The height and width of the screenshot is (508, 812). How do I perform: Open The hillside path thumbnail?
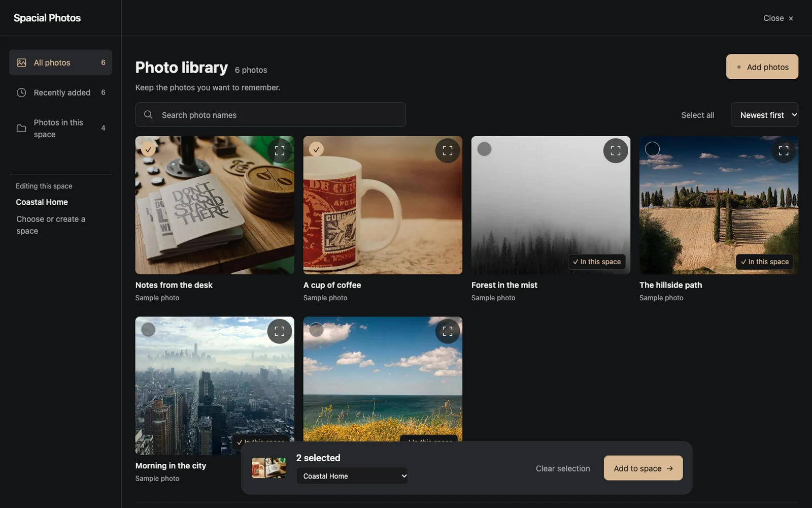719,205
